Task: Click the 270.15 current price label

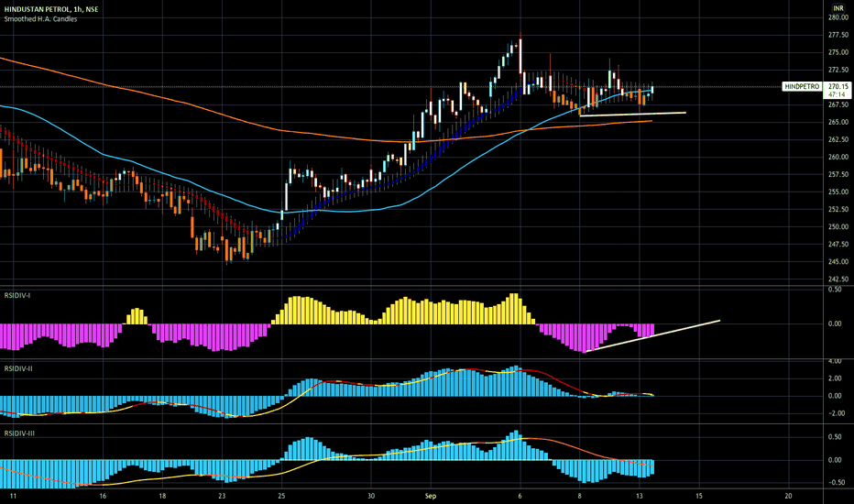Action: (838, 87)
